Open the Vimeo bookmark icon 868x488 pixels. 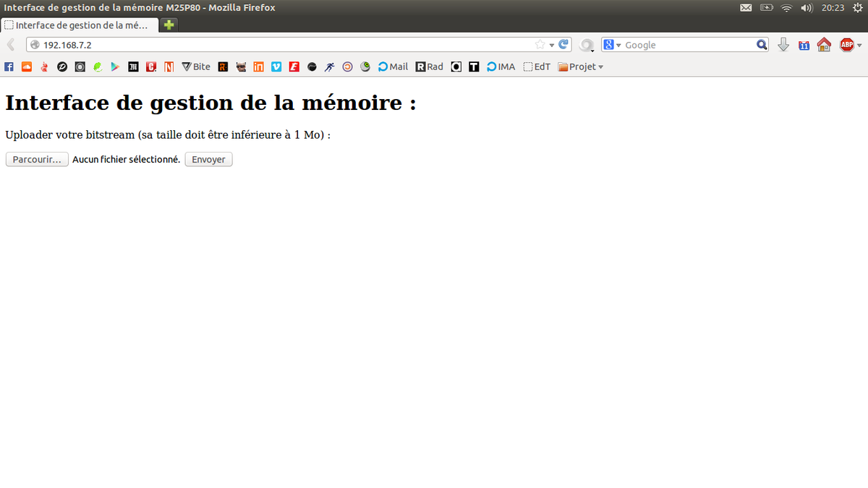coord(276,67)
